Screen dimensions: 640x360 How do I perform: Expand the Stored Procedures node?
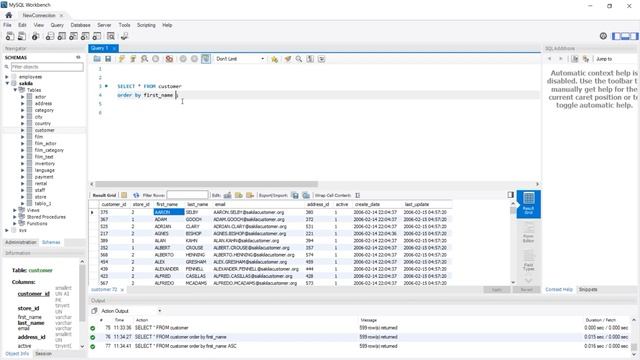[15, 217]
